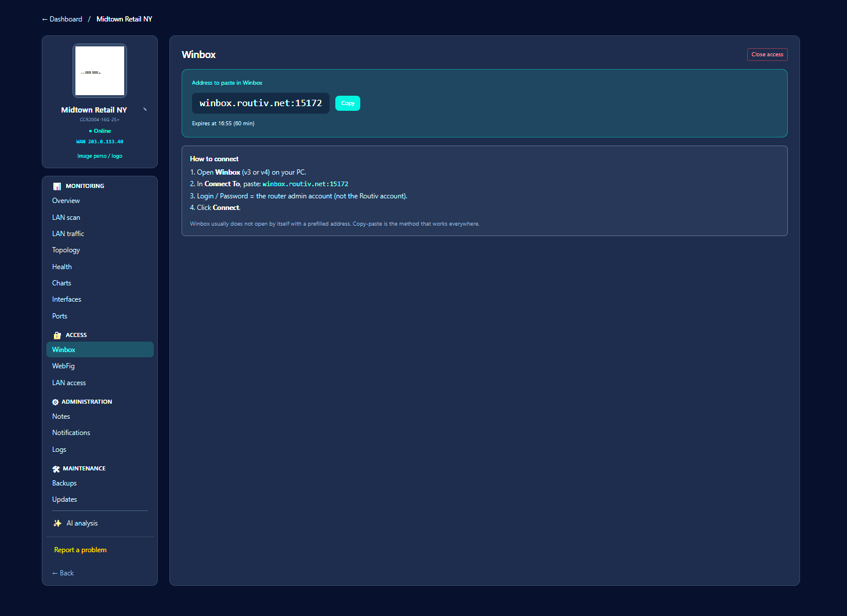847x616 pixels.
Task: Click the Midtown Retail NY breadcrumb item
Action: pyautogui.click(x=124, y=19)
